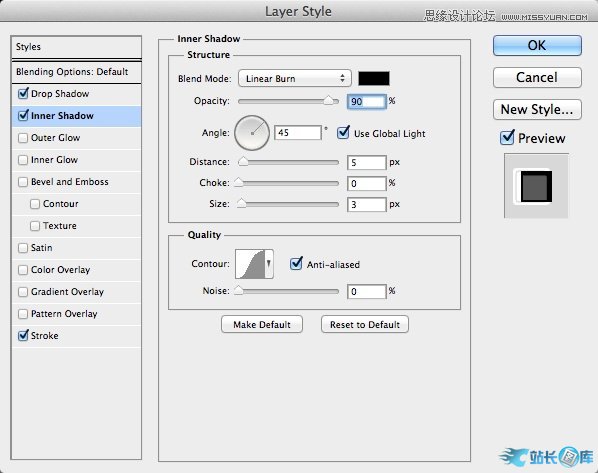Screen dimensions: 598x473
Task: Click the black shadow color swatch
Action: coord(374,78)
